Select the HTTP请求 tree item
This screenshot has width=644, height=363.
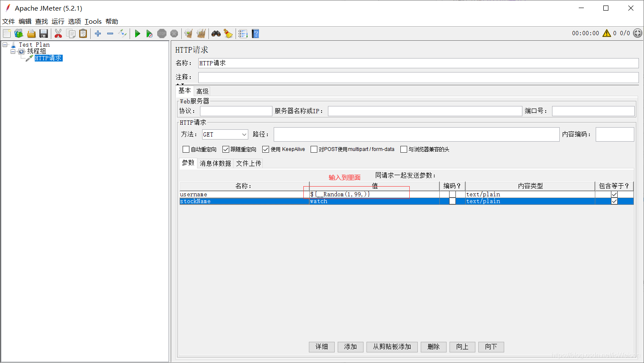(x=48, y=58)
